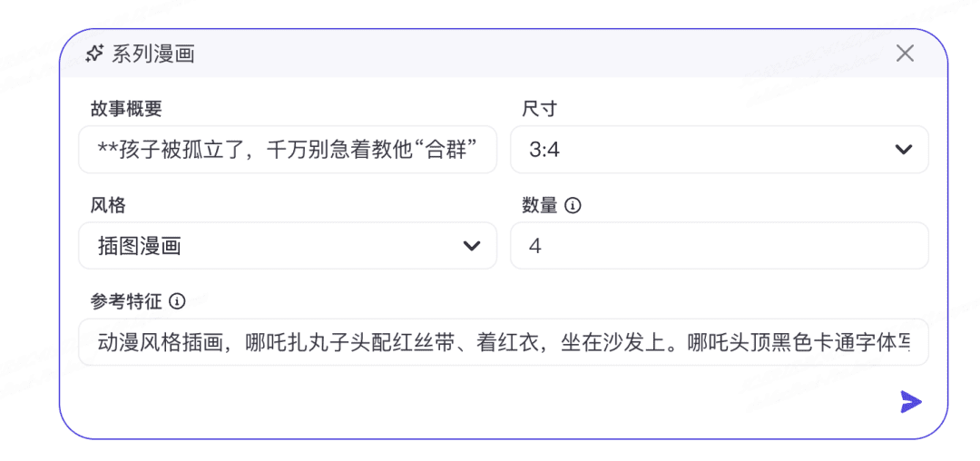The image size is (980, 461).
Task: Click the 尺寸 field label
Action: [539, 109]
